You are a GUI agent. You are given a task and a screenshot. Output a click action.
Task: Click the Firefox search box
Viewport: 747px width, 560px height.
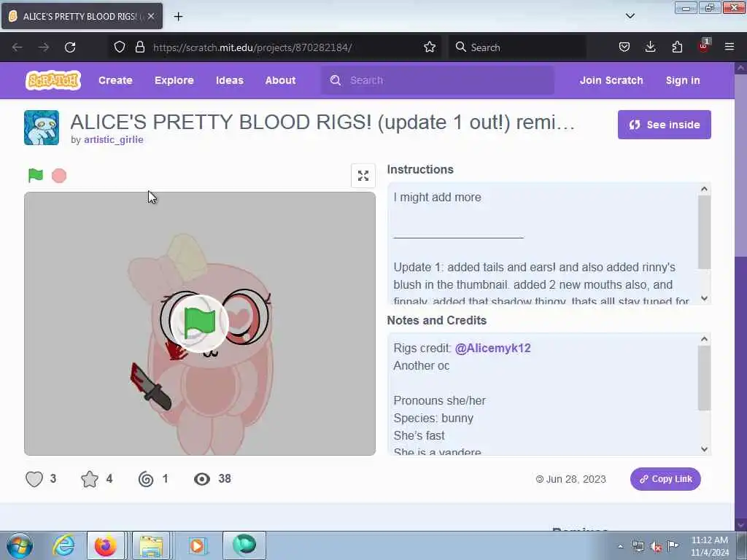517,47
